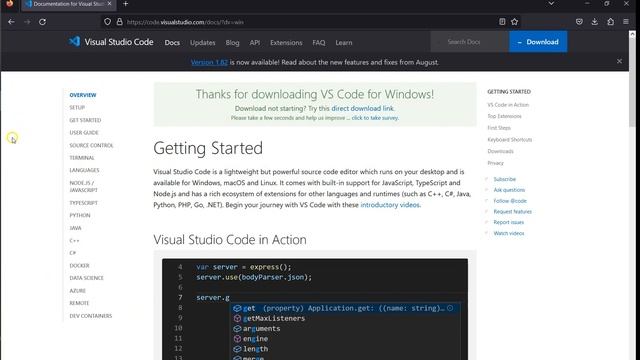Open the Learn navigation item

pyautogui.click(x=344, y=42)
